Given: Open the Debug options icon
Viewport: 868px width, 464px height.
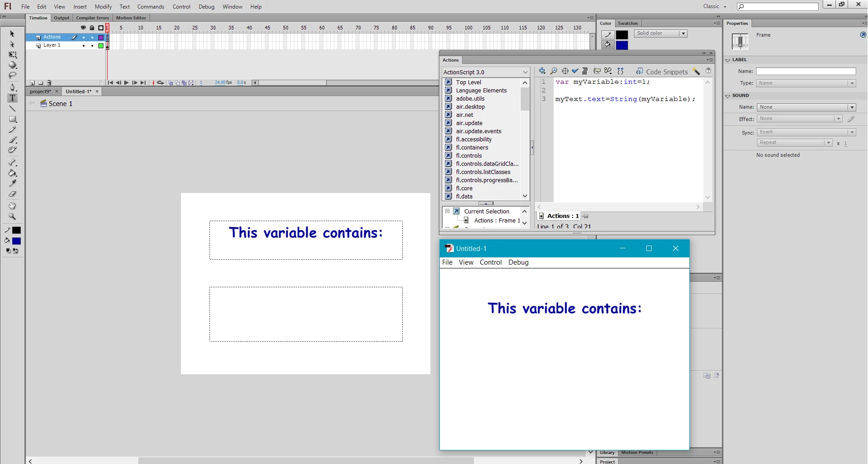Looking at the screenshot, I should [x=608, y=71].
